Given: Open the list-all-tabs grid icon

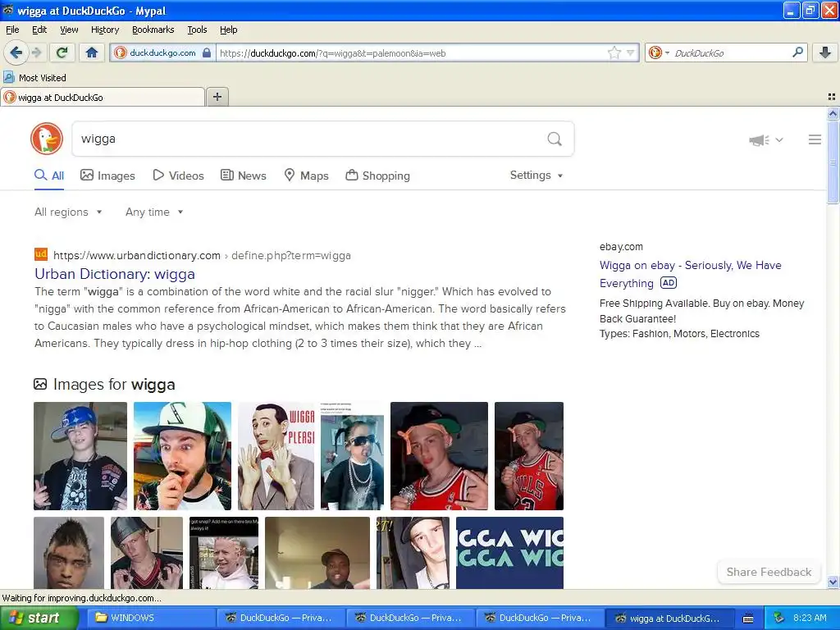Looking at the screenshot, I should coord(832,97).
